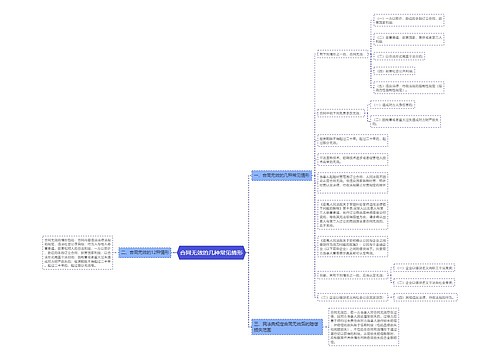Select the (三) node left of the (四) node

coord(352,297)
